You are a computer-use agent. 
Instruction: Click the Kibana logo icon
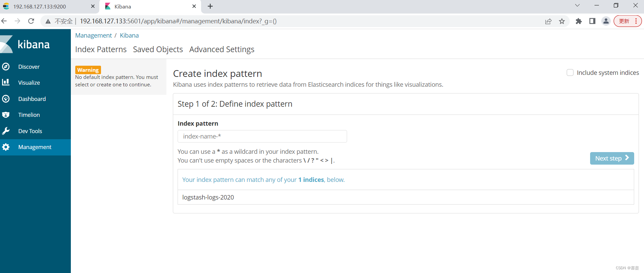(6, 44)
